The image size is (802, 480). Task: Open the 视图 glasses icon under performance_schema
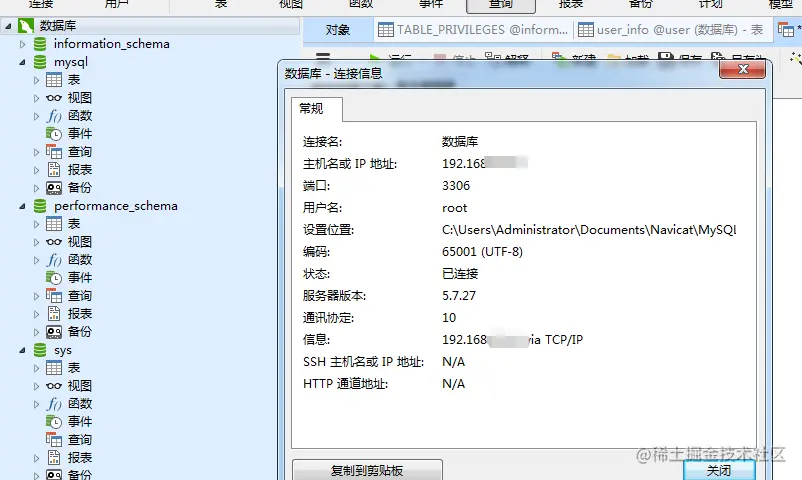pyautogui.click(x=54, y=242)
